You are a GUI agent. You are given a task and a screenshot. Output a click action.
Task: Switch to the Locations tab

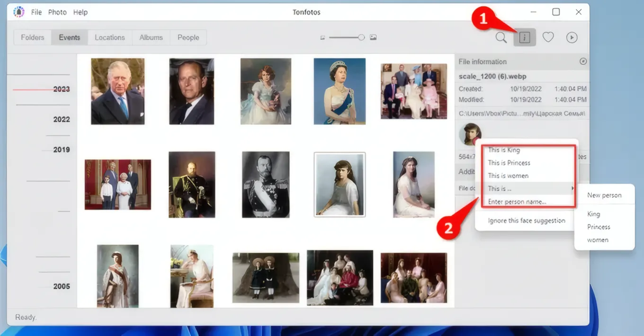[109, 37]
